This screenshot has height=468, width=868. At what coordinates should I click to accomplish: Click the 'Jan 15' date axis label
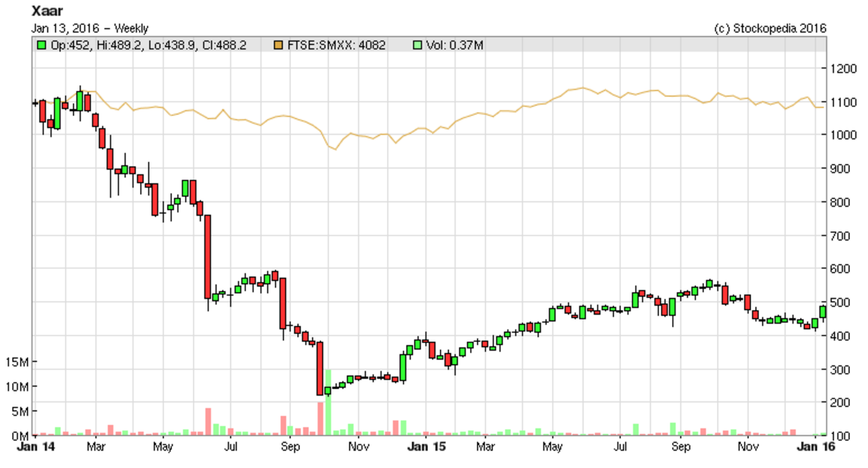427,446
